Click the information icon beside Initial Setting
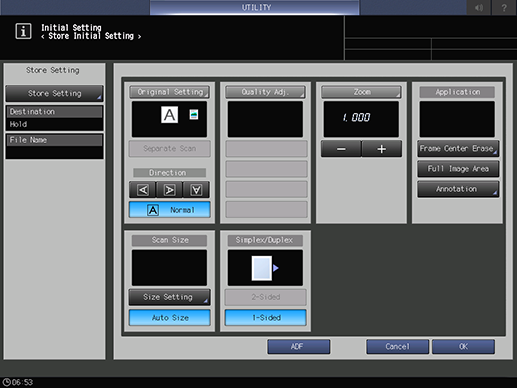 tap(23, 32)
